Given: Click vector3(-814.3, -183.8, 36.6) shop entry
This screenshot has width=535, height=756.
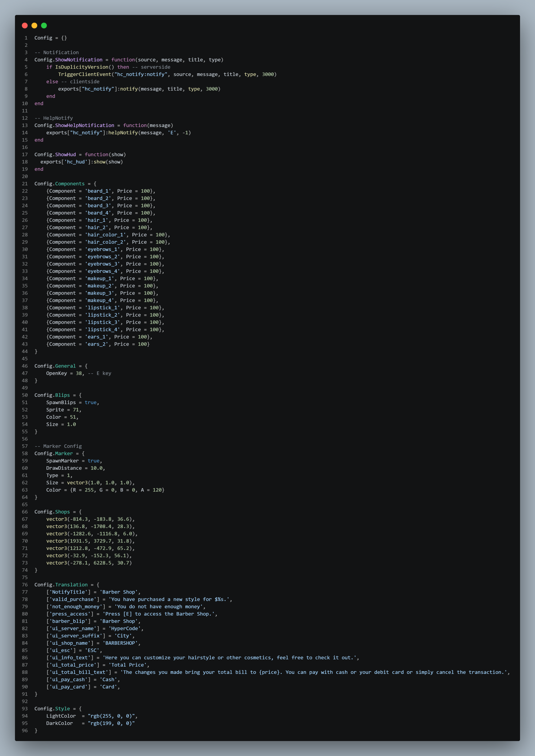Looking at the screenshot, I should coord(90,519).
